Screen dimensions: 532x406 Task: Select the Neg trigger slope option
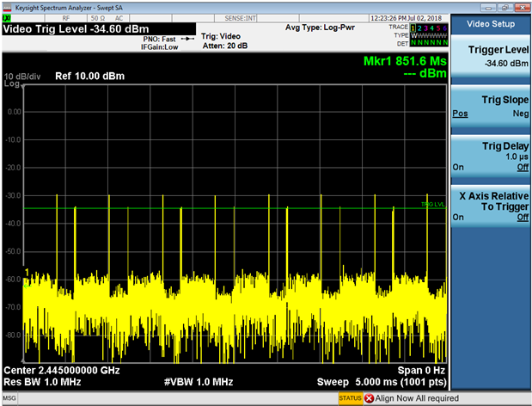click(521, 114)
